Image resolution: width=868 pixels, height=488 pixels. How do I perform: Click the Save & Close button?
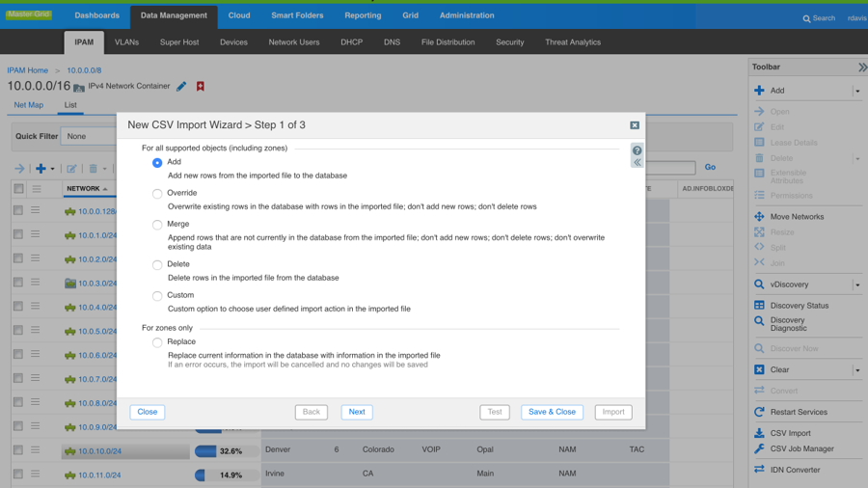[x=552, y=412]
